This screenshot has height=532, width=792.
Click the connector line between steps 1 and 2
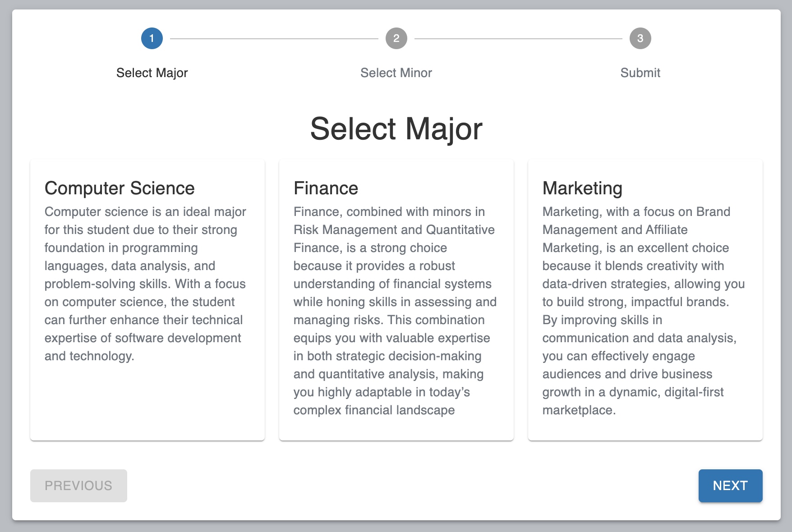274,39
